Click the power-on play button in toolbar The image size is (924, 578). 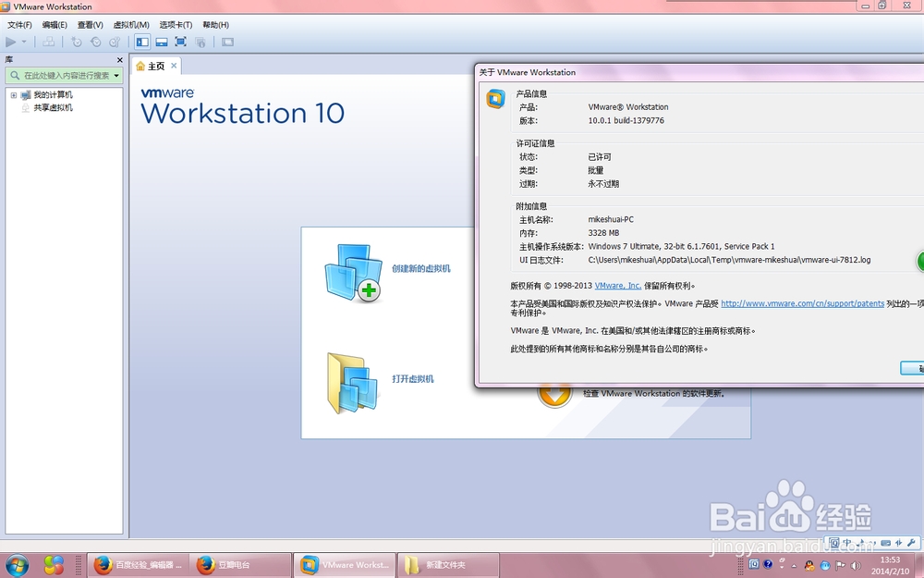tap(10, 42)
